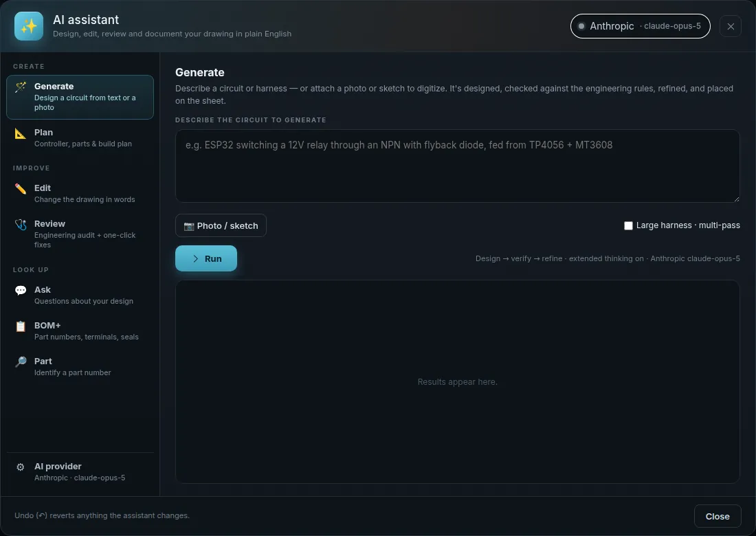756x536 pixels.
Task: Click the status dot beside Anthropic
Action: (x=581, y=26)
